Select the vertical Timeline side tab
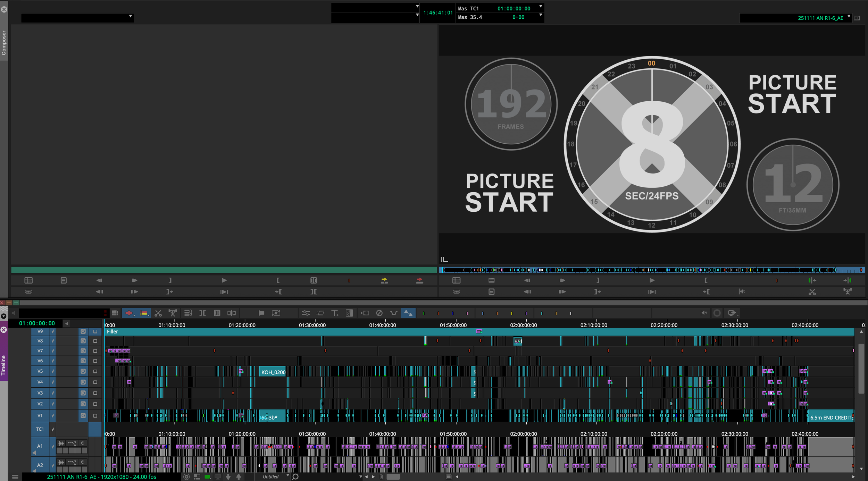The image size is (868, 481). pos(3,365)
